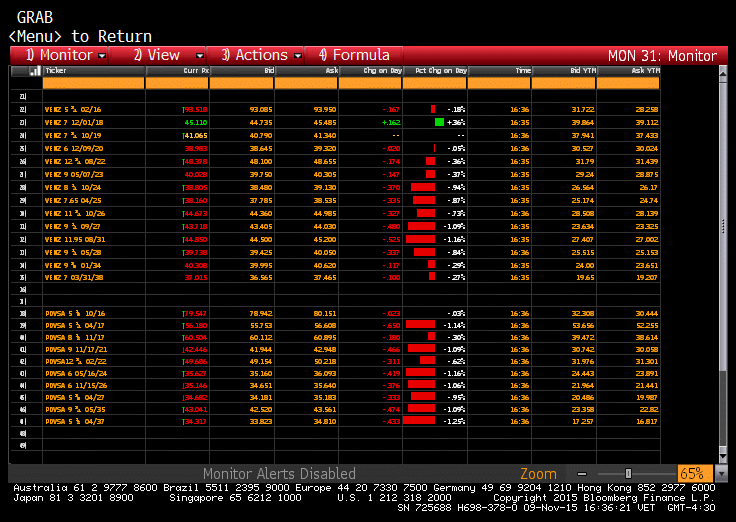Click the orange filter field under Bid
Image resolution: width=736 pixels, height=522 pixels.
tap(242, 83)
